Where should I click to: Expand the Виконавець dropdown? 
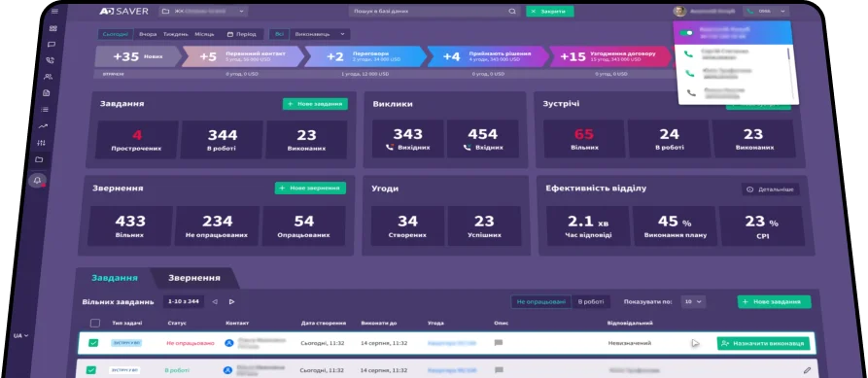pyautogui.click(x=320, y=34)
